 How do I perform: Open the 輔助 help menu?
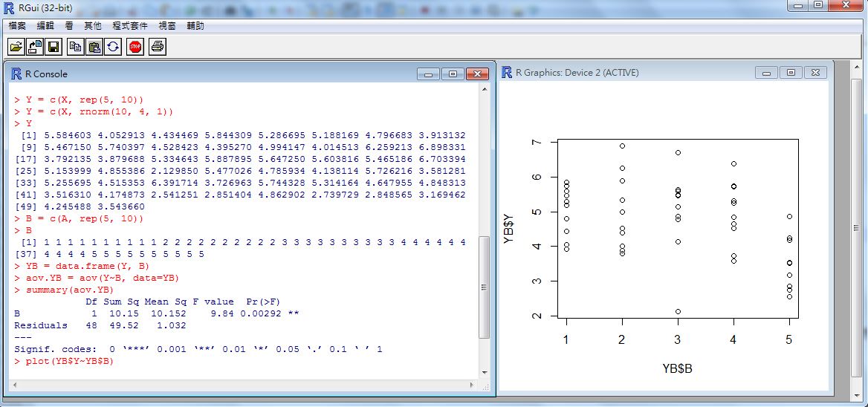(195, 25)
